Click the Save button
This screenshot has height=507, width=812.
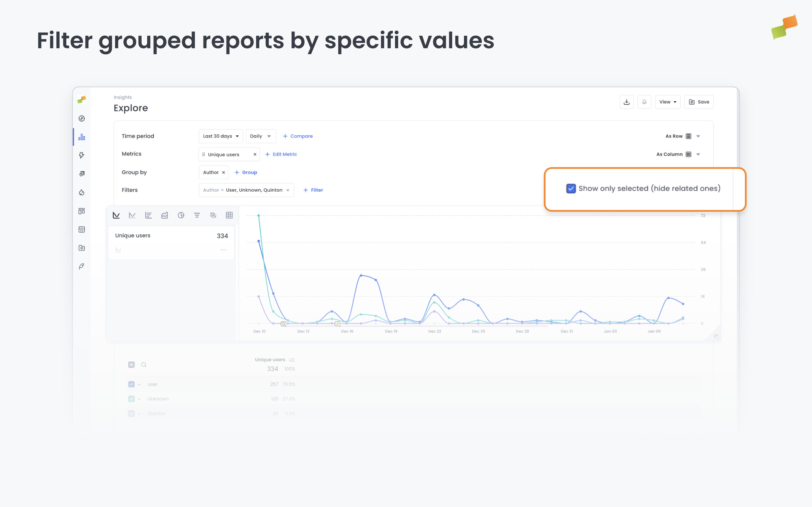(699, 102)
